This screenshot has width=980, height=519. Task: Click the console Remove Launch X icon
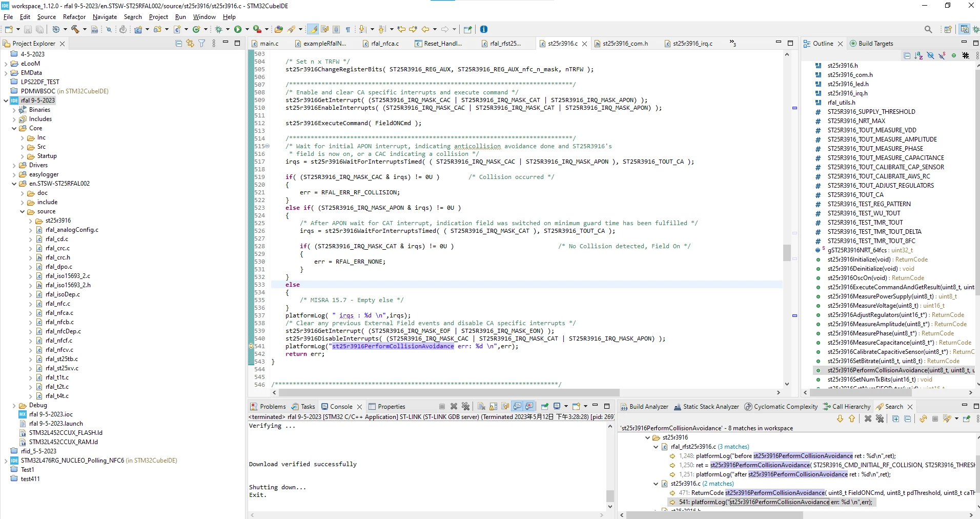(x=454, y=406)
